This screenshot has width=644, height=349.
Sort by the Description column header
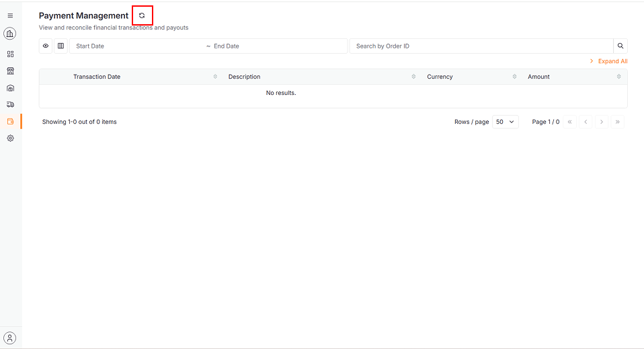click(244, 77)
